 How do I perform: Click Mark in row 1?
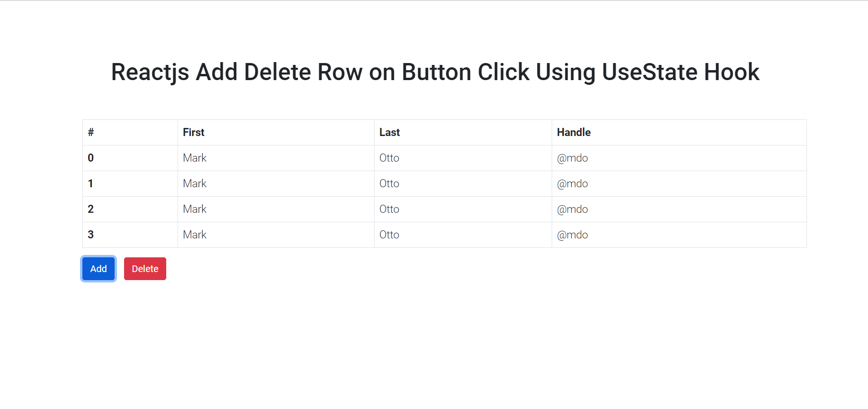tap(195, 183)
